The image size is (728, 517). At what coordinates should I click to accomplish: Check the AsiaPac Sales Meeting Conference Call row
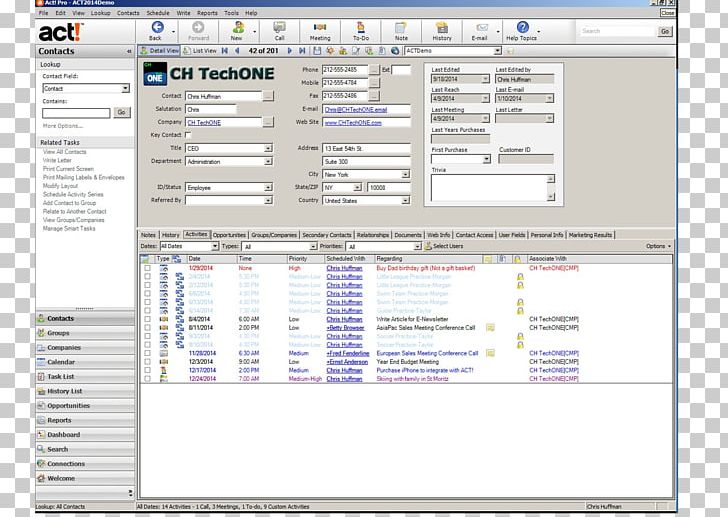click(147, 328)
